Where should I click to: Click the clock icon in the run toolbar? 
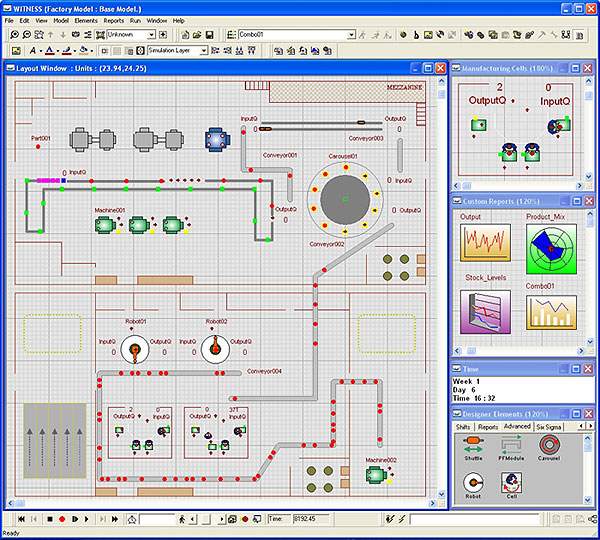[x=132, y=519]
